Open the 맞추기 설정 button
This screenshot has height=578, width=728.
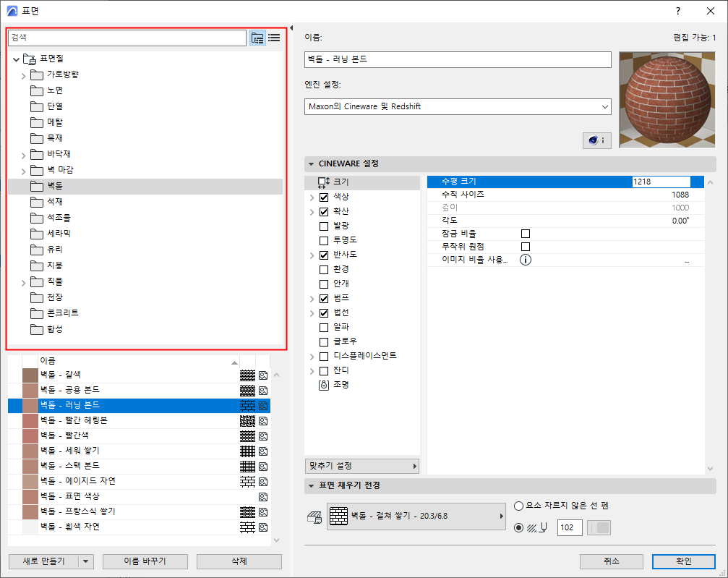pyautogui.click(x=362, y=466)
